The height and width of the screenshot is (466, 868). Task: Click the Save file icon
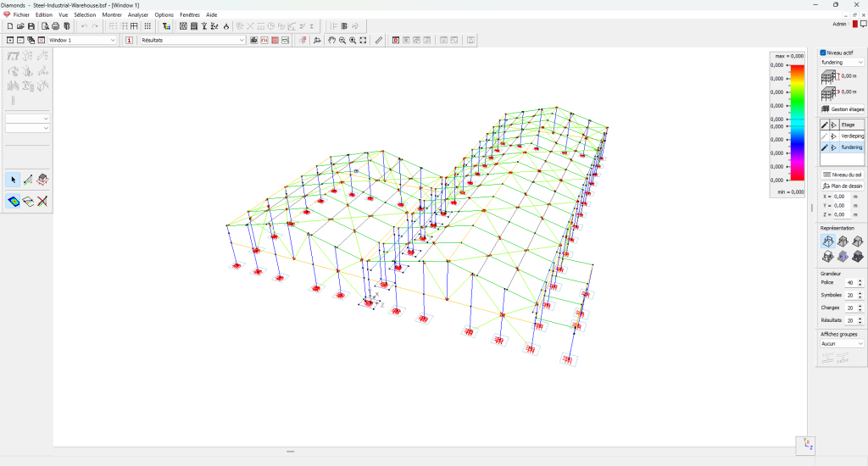[x=31, y=26]
